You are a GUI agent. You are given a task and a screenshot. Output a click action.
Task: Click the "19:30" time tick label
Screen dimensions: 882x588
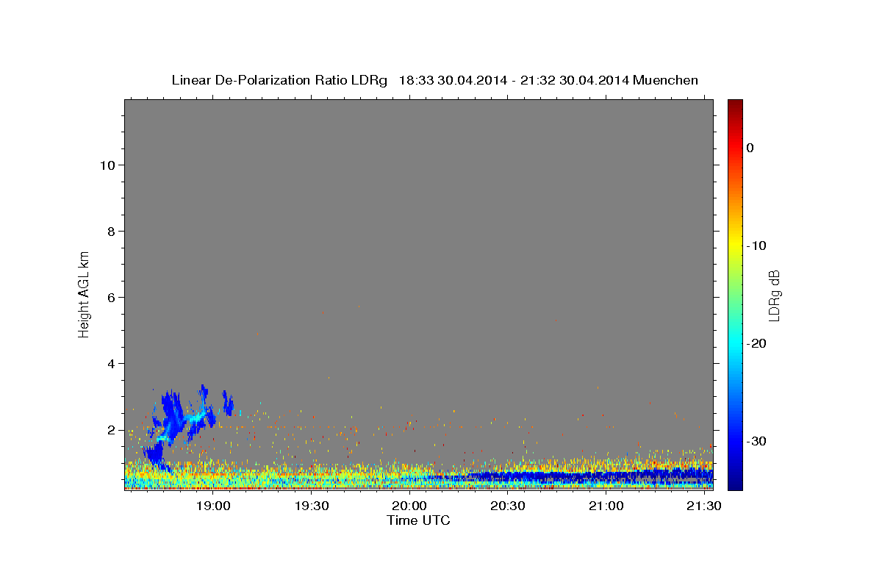click(311, 506)
